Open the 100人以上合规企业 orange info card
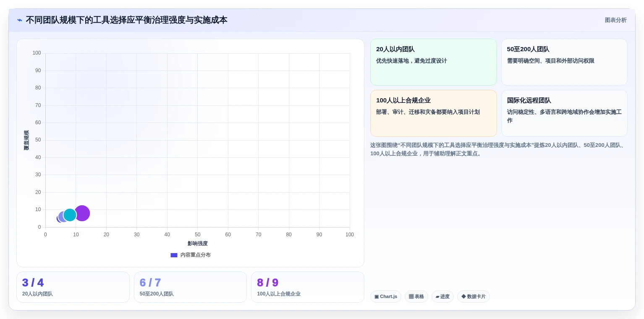The image size is (644, 319). (433, 113)
